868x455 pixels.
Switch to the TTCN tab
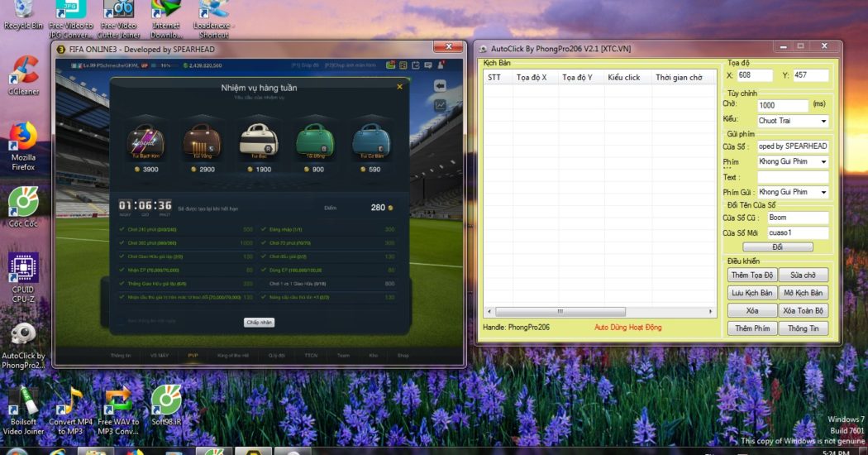[x=311, y=355]
